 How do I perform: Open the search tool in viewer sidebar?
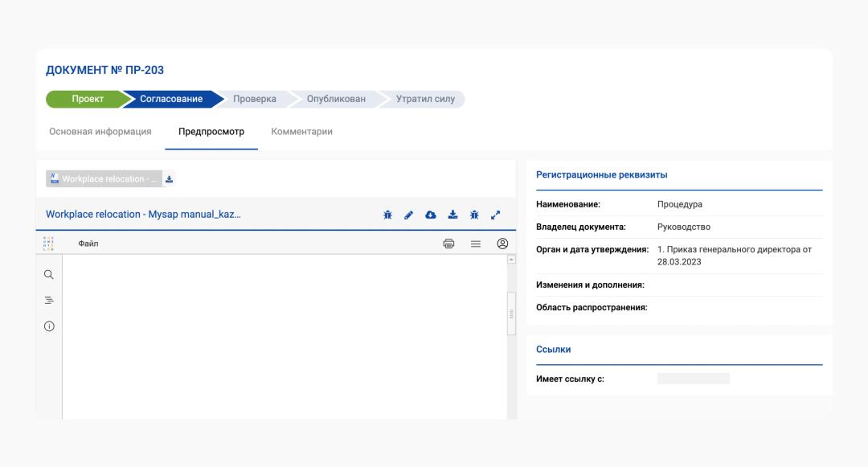(49, 275)
